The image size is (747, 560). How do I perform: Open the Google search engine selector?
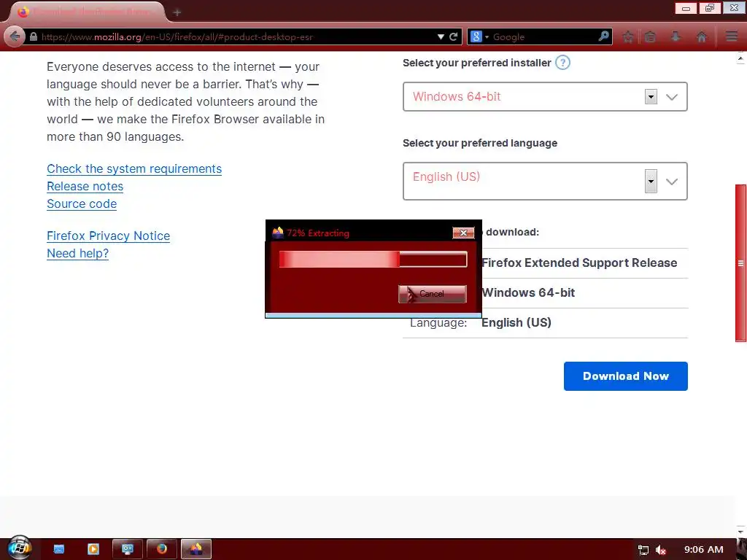(479, 36)
